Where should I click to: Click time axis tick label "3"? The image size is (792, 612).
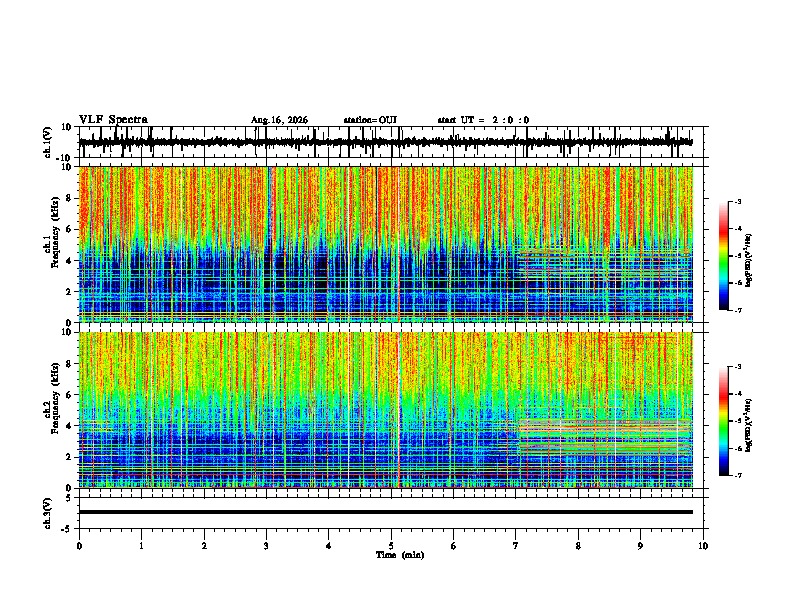tap(266, 546)
